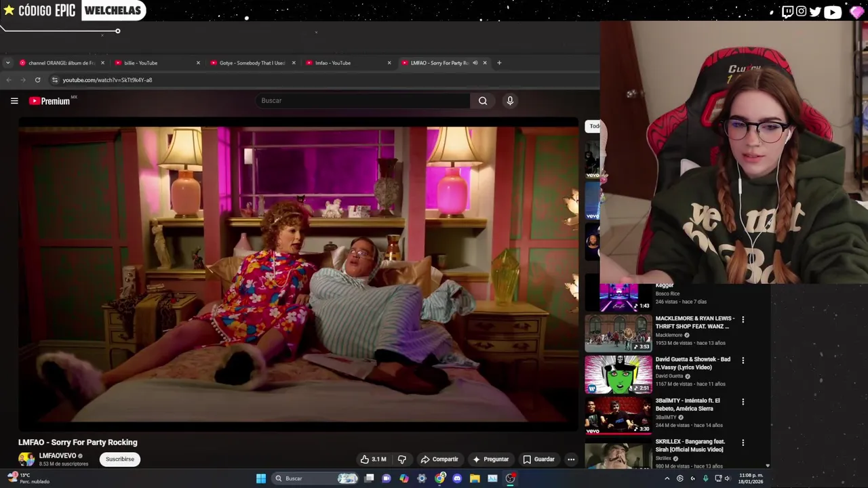Image resolution: width=868 pixels, height=488 pixels.
Task: Open Macklemore Thrift Shop video title
Action: [x=694, y=323]
